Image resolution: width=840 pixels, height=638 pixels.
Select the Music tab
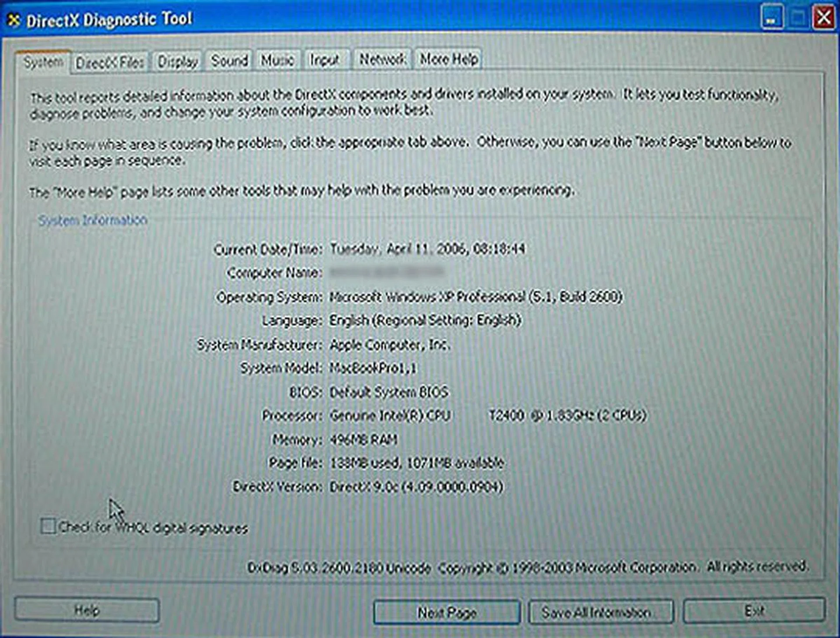(278, 60)
